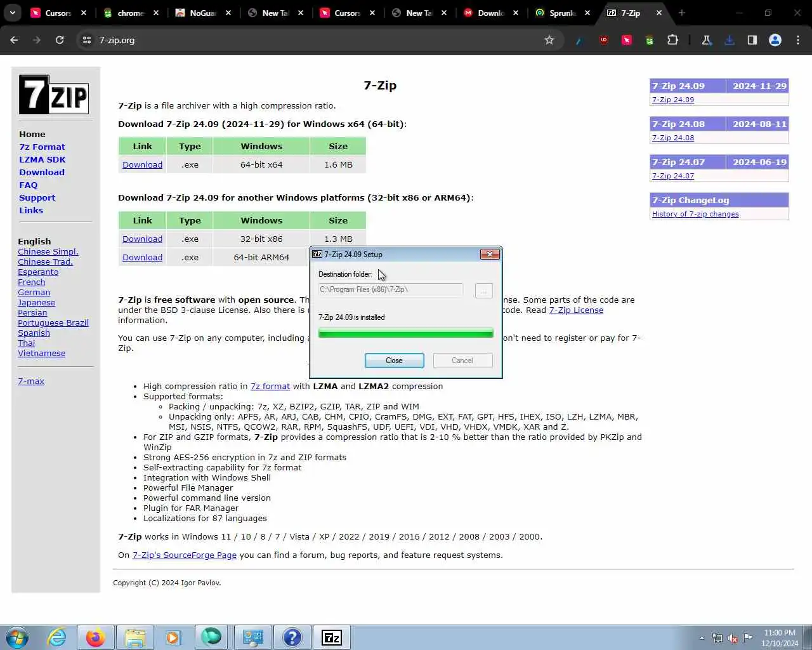This screenshot has height=650, width=812.
Task: Launch Internet Explorer from the taskbar
Action: [57, 637]
